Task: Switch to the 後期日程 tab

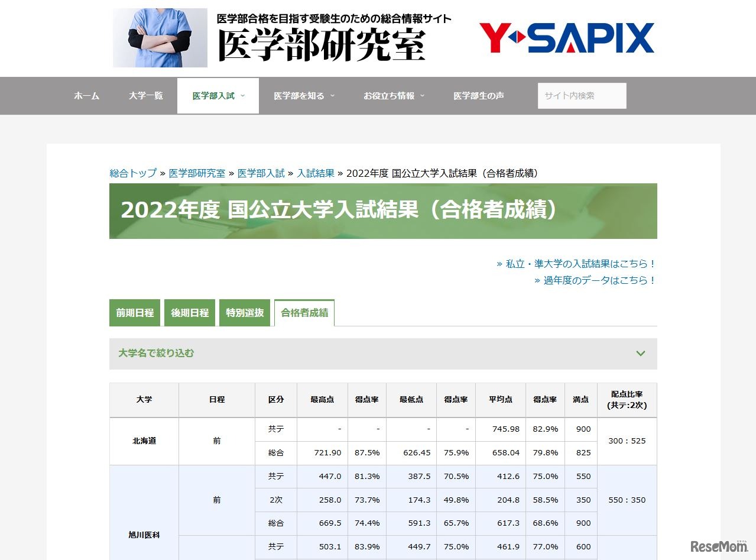Action: tap(189, 312)
